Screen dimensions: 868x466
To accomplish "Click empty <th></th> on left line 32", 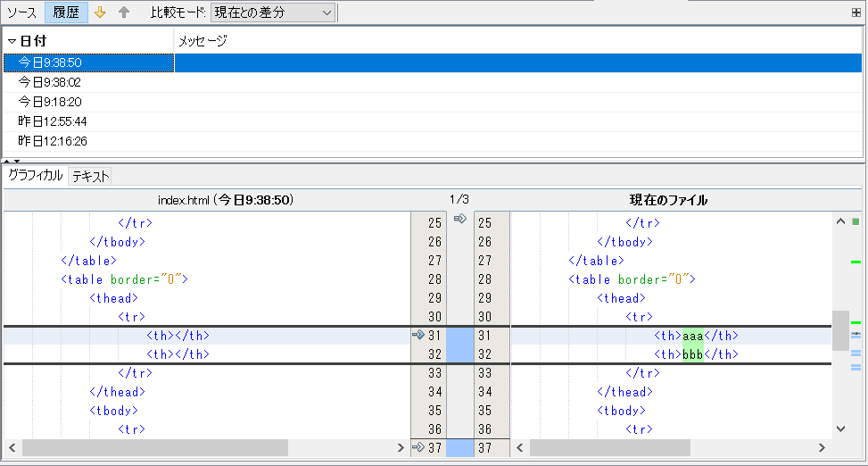I will (x=178, y=354).
